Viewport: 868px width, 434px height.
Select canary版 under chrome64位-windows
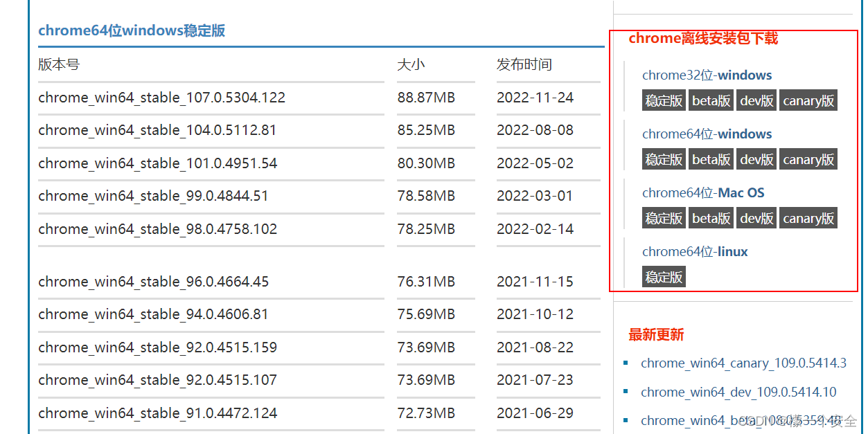pos(808,159)
